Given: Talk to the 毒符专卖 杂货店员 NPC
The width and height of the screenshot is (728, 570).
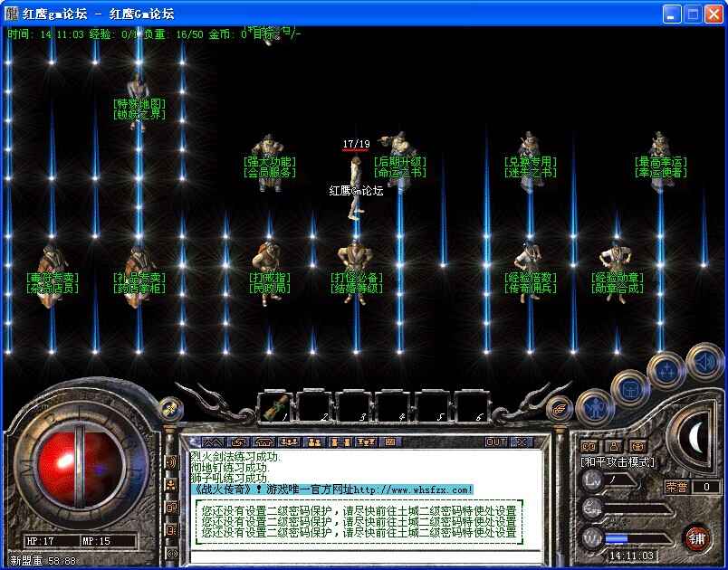Looking at the screenshot, I should [52, 278].
